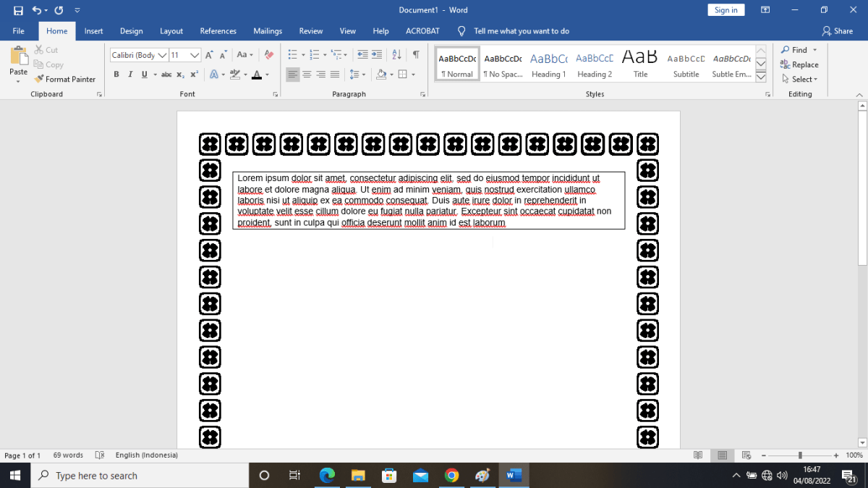868x488 pixels.
Task: Click the zoom slider in the status bar
Action: click(800, 455)
